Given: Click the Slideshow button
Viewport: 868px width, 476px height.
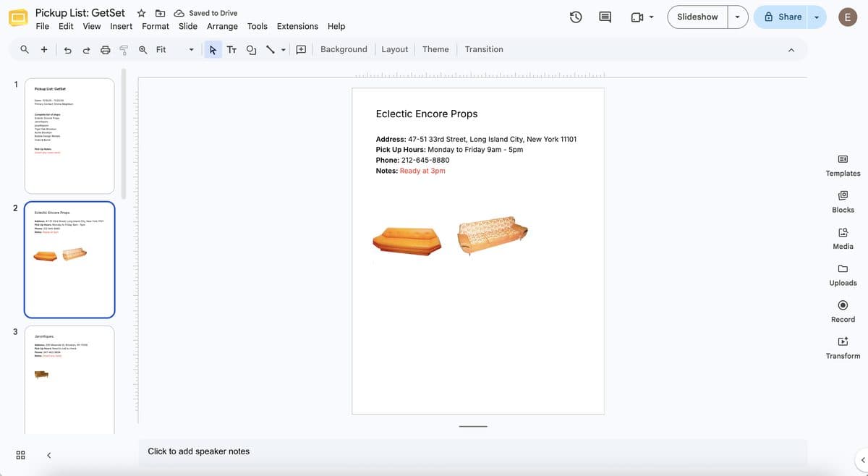Looking at the screenshot, I should (697, 17).
